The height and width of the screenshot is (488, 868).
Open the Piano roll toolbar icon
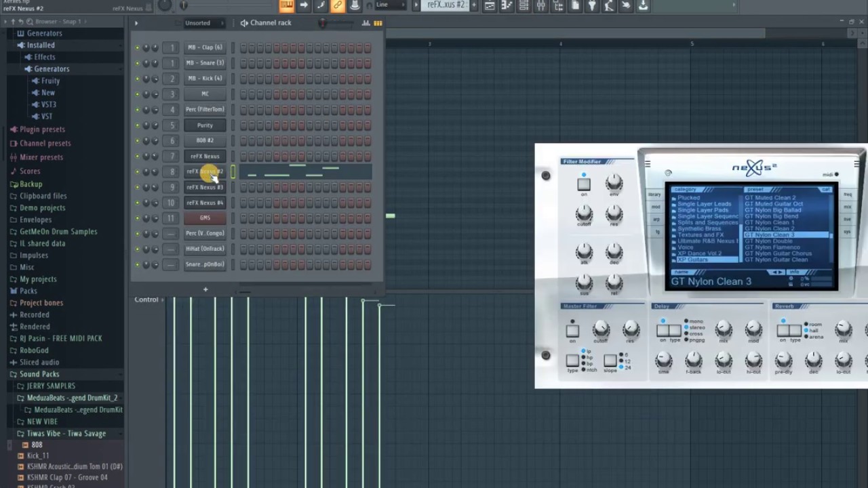(x=507, y=5)
